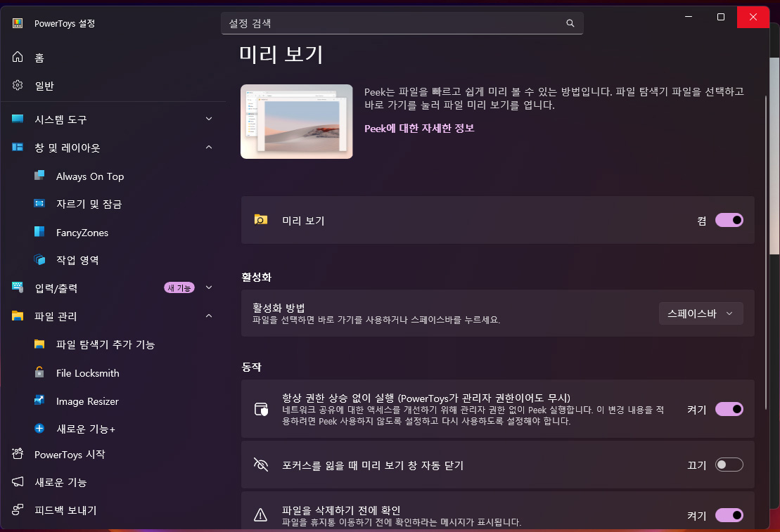This screenshot has width=780, height=532.
Task: Click the General gear icon
Action: click(18, 86)
